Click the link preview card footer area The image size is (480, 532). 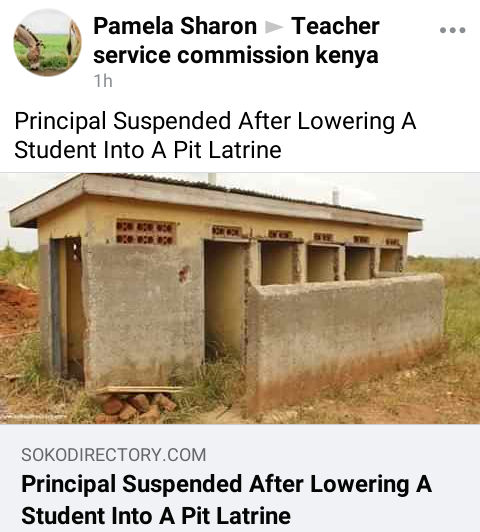tap(240, 478)
